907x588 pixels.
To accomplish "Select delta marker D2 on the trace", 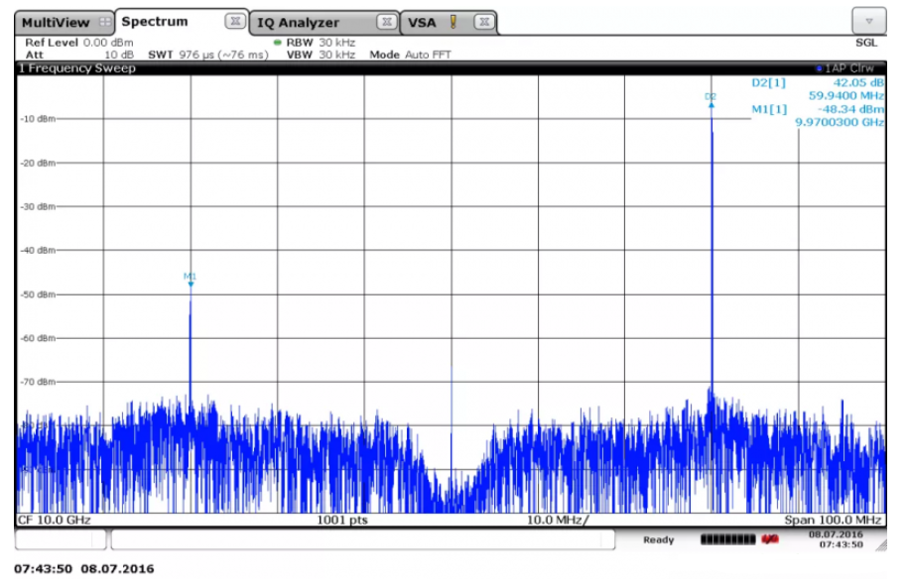I will pos(711,99).
